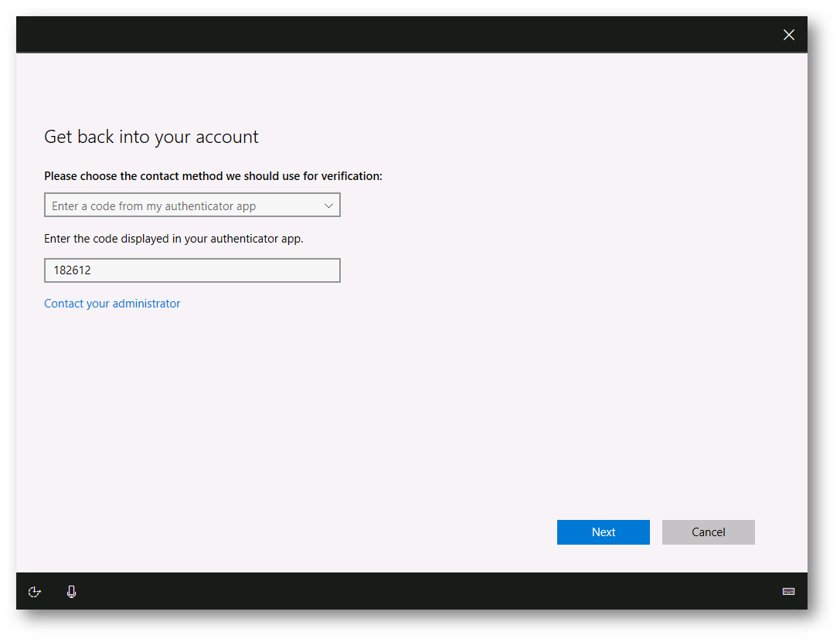Click the 'Please choose the contact method' label
The height and width of the screenshot is (642, 840).
[x=213, y=176]
